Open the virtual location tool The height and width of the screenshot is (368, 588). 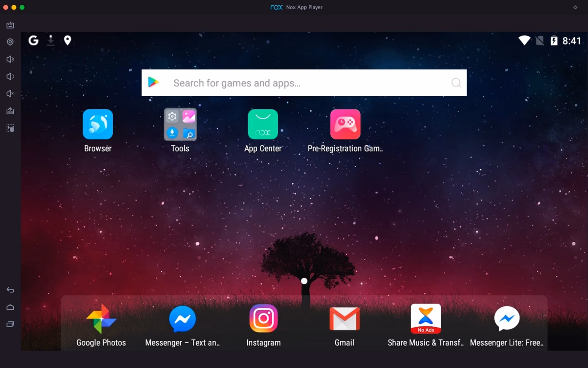(x=9, y=42)
